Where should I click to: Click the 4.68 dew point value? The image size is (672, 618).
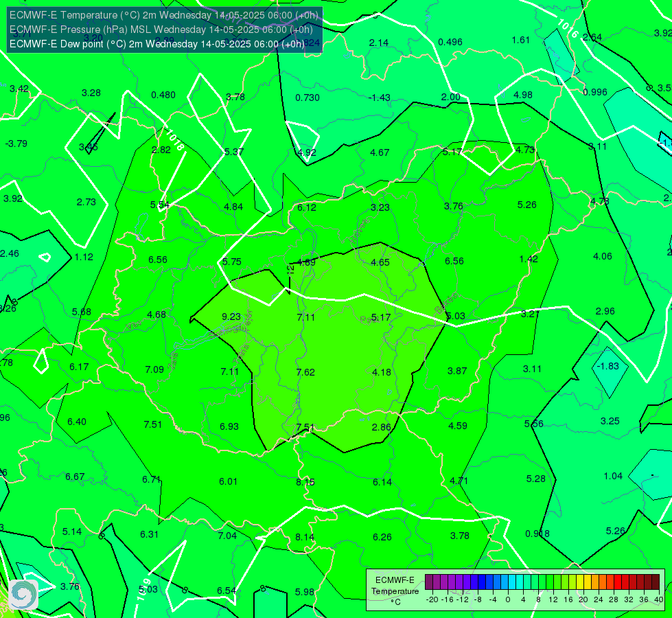pos(157,314)
